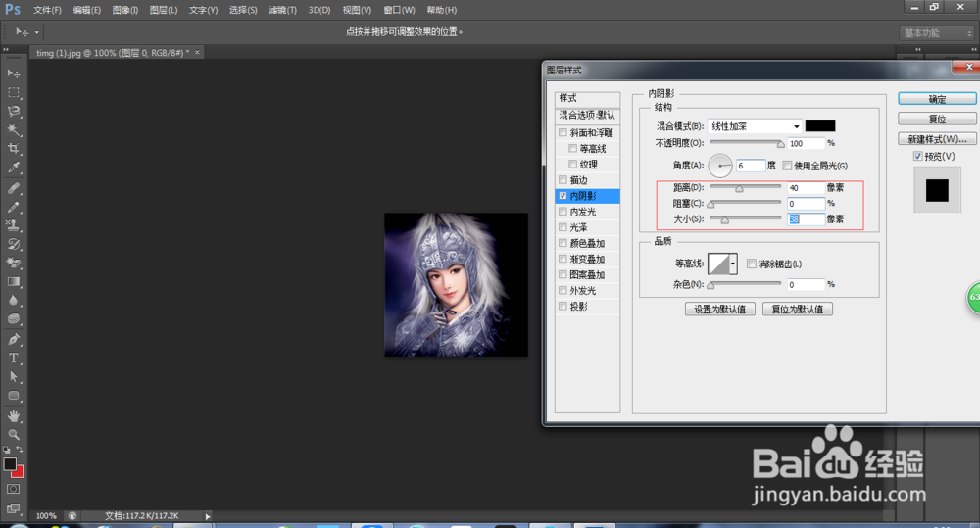This screenshot has height=528, width=980.
Task: Select the Blur tool
Action: (13, 301)
